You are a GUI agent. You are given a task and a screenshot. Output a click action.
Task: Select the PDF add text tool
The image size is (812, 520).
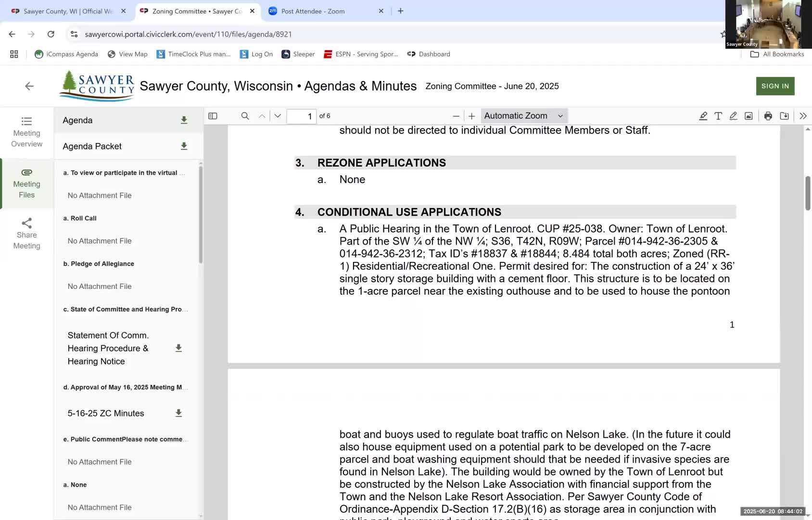718,116
